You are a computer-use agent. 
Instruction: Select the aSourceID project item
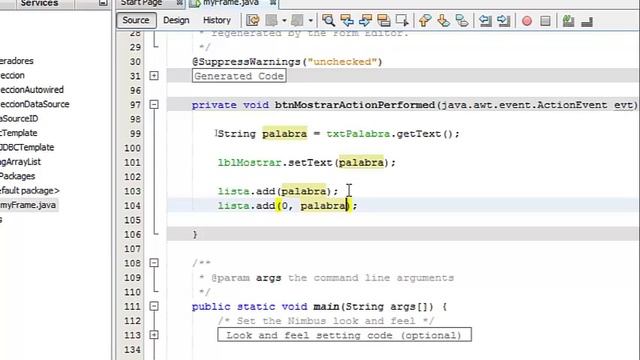coord(19,118)
